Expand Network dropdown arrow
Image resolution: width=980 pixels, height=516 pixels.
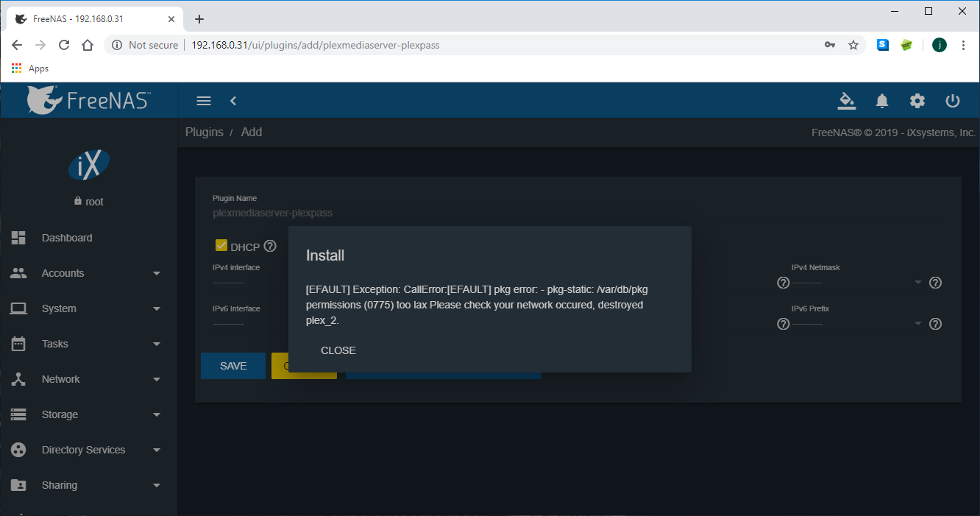(157, 379)
